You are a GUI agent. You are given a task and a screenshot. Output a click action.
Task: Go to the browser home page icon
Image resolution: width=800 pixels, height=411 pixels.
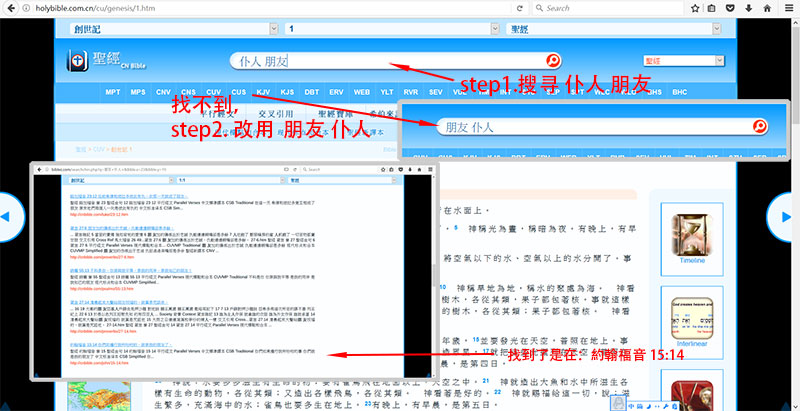pos(767,8)
